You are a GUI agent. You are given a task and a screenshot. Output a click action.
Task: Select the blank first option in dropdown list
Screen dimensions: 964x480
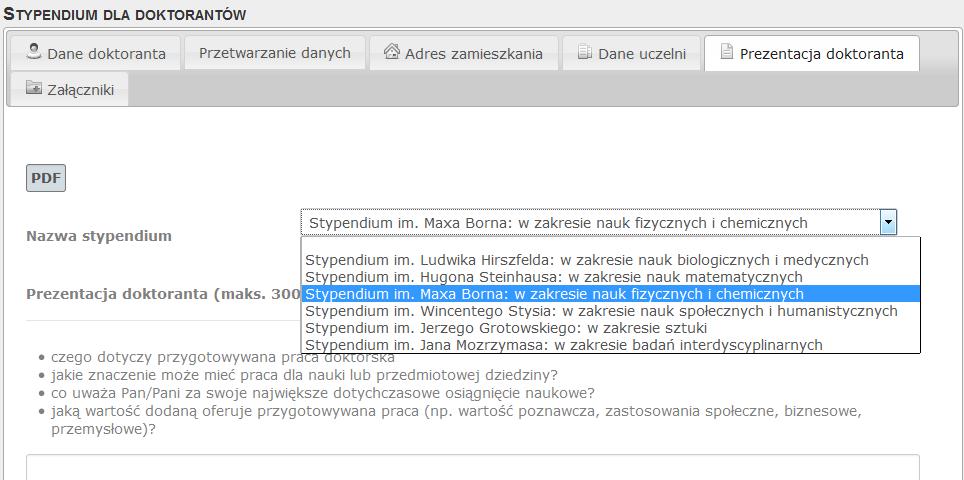611,245
